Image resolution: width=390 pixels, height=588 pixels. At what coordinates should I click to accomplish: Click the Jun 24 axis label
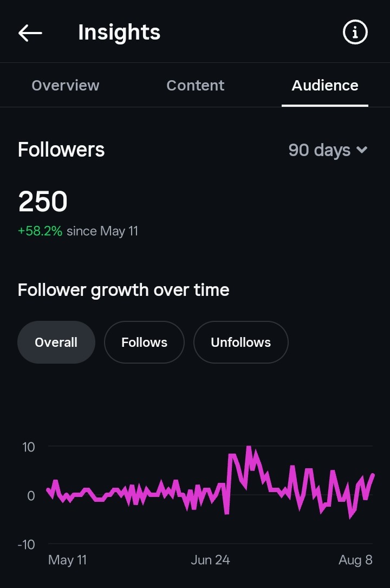[x=210, y=560]
